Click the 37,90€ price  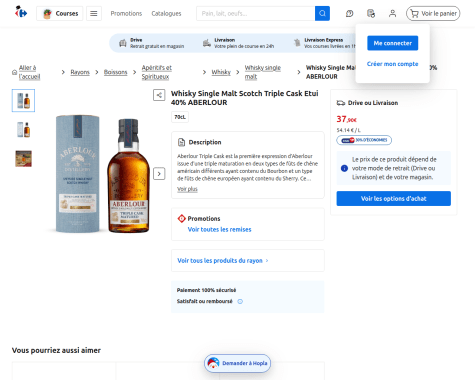tap(347, 119)
